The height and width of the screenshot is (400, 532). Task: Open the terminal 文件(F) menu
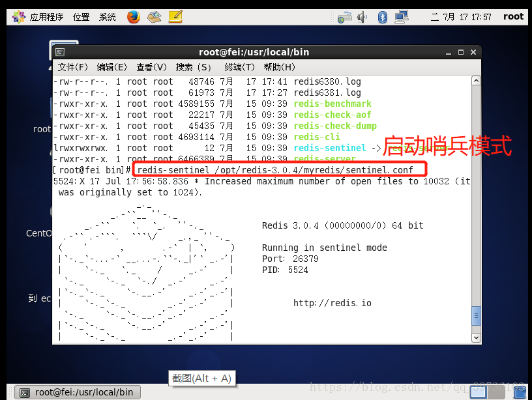pyautogui.click(x=72, y=67)
